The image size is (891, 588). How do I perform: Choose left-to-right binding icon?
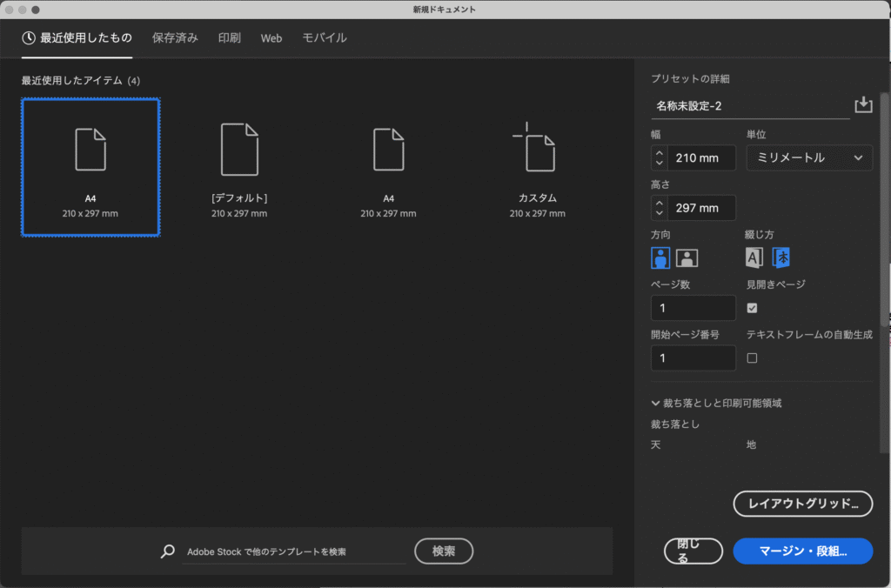tap(754, 257)
